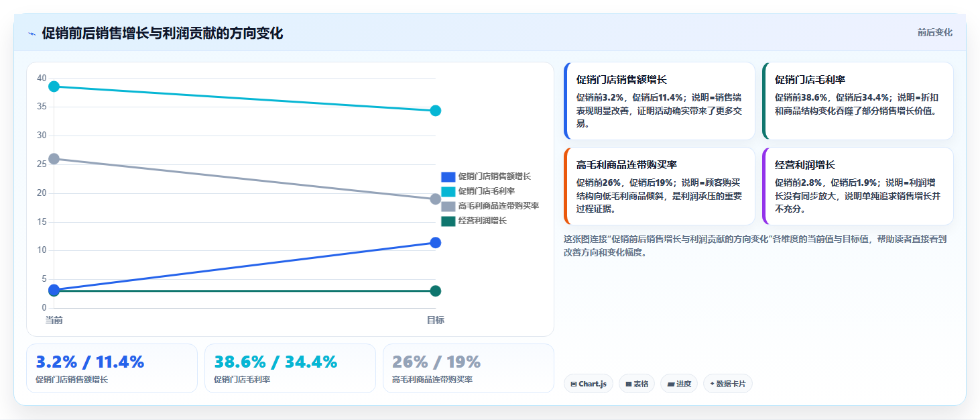Click cyan data point at 目标 34.4
The width and height of the screenshot is (980, 420).
tap(435, 111)
